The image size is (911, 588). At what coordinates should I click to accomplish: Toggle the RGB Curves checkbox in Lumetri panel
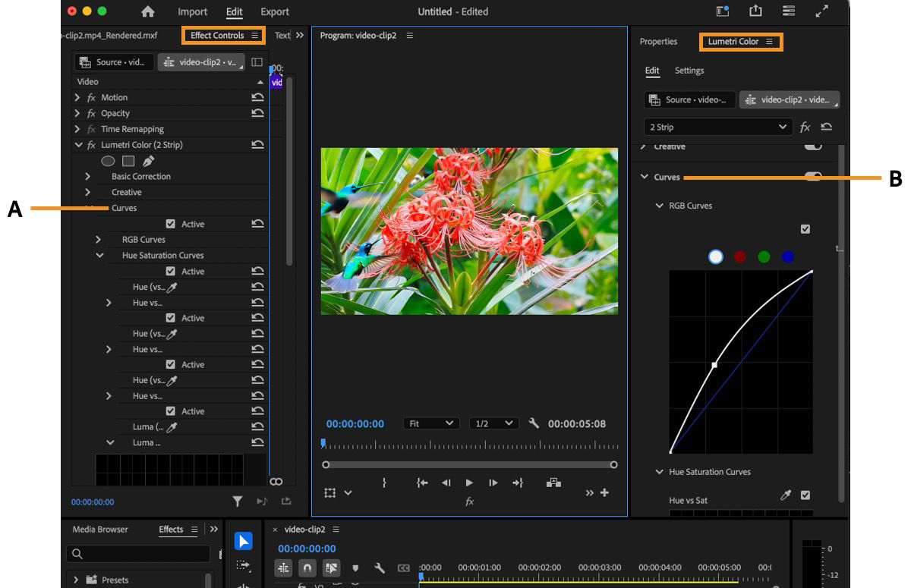805,228
